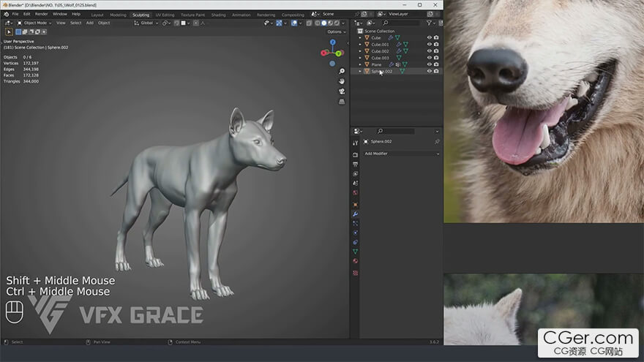The height and width of the screenshot is (362, 644).
Task: Click the viewport pan hand icon
Action: click(x=341, y=81)
